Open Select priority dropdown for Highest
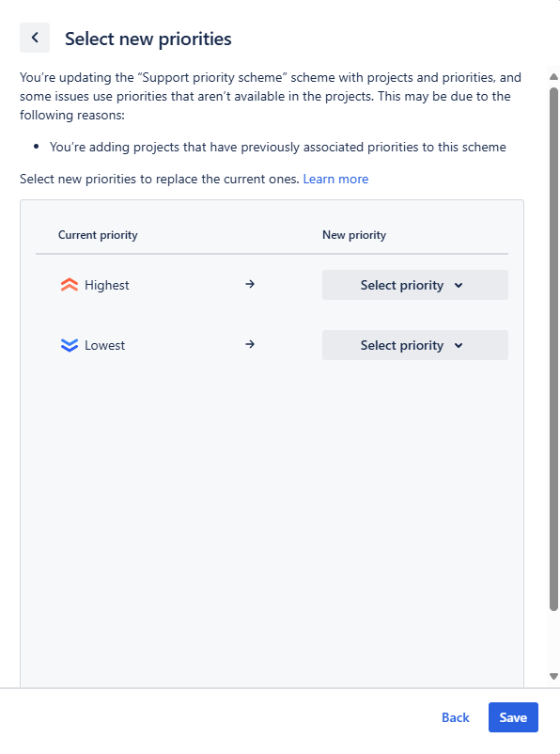Screen dimensions: 560x754 (415, 285)
